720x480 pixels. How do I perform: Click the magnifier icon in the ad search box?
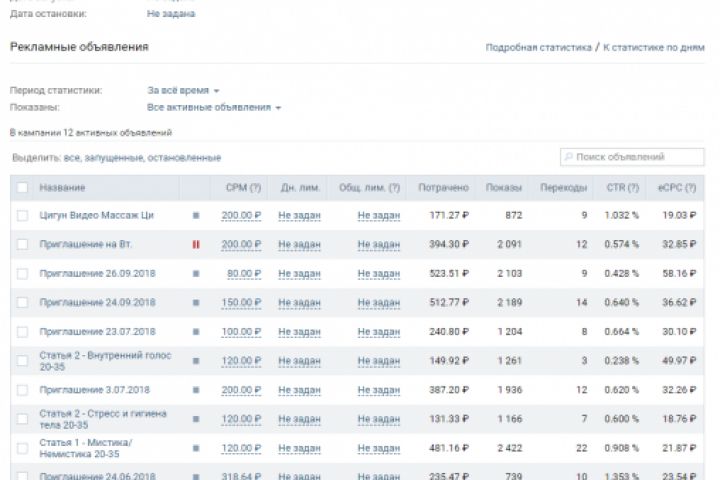coord(569,157)
